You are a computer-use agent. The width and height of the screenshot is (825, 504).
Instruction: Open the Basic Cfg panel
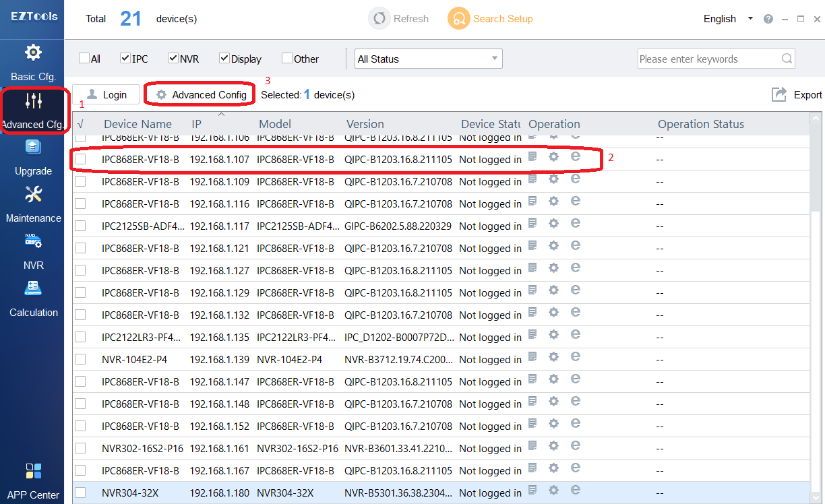coord(32,62)
